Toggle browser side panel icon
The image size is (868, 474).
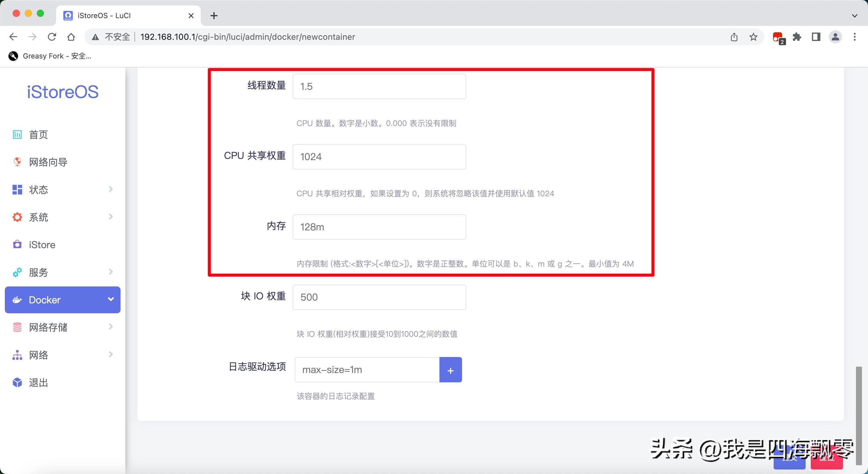pyautogui.click(x=816, y=37)
